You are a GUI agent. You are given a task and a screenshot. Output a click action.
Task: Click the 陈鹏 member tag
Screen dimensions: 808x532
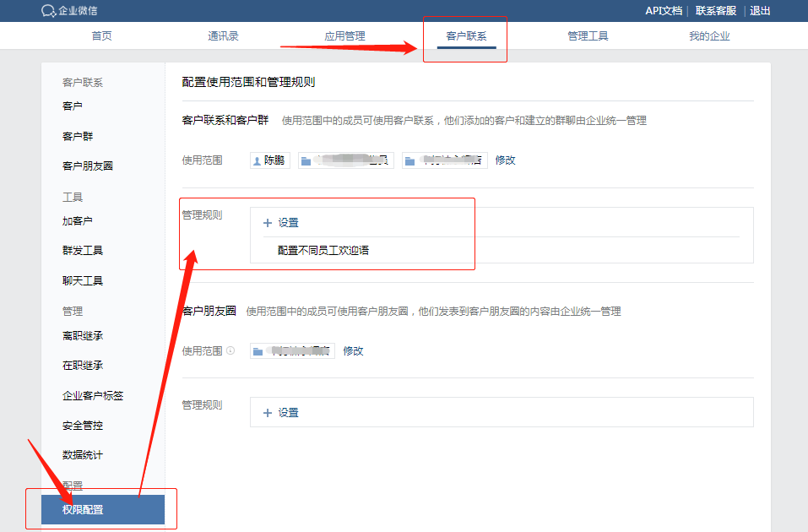point(270,160)
